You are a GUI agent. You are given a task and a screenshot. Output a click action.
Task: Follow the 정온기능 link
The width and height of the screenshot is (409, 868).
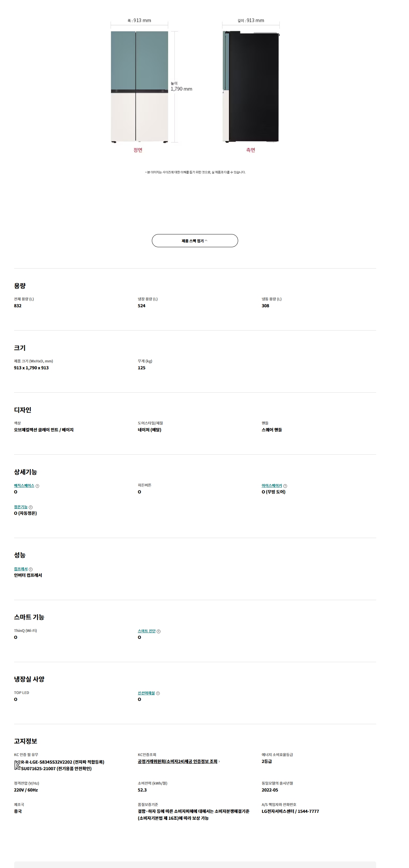(21, 507)
